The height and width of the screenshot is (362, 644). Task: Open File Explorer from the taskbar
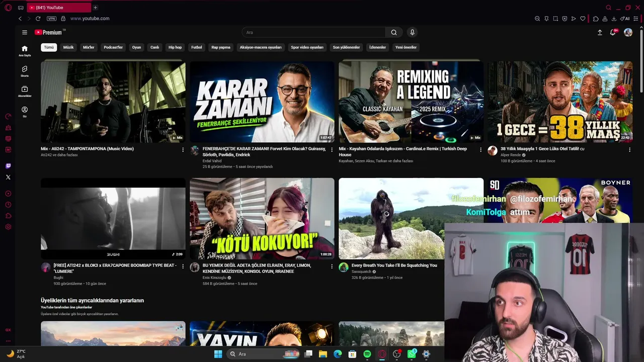click(323, 354)
